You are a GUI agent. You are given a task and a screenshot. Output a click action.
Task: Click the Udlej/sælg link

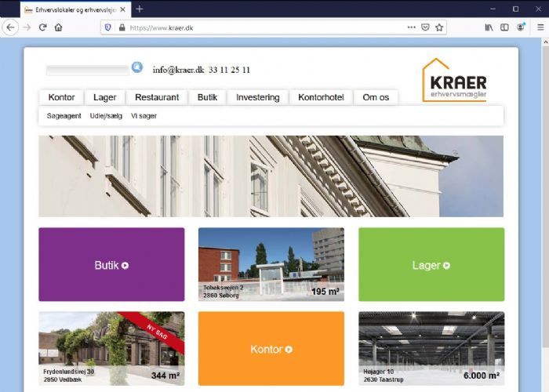click(106, 116)
